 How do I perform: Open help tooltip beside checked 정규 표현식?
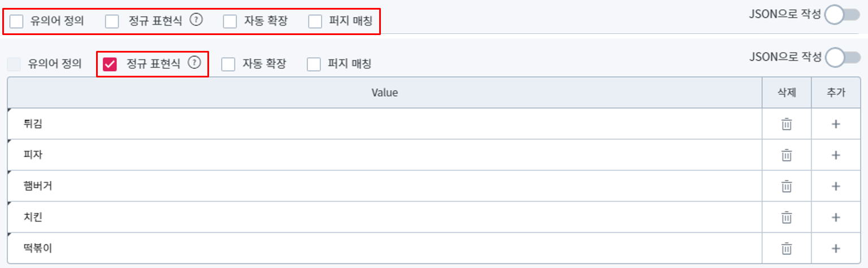coord(194,63)
